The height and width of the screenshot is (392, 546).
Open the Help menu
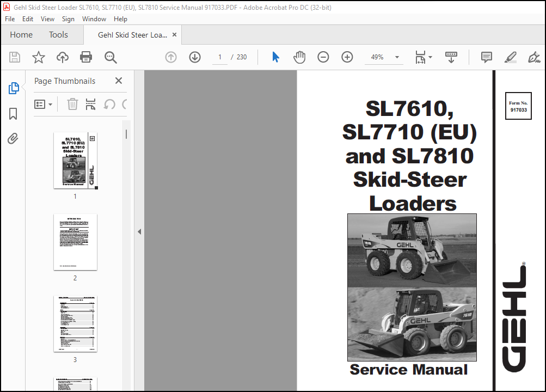(120, 19)
